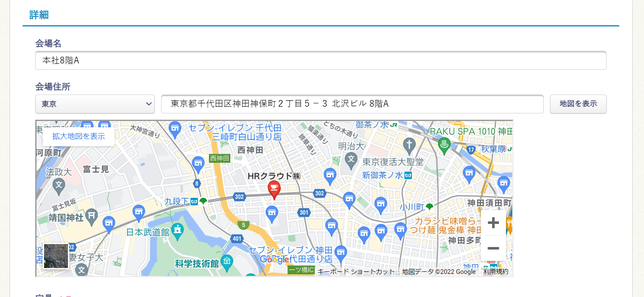Image resolution: width=644 pixels, height=297 pixels.
Task: Zoom in using the map plus icon
Action: point(493,223)
